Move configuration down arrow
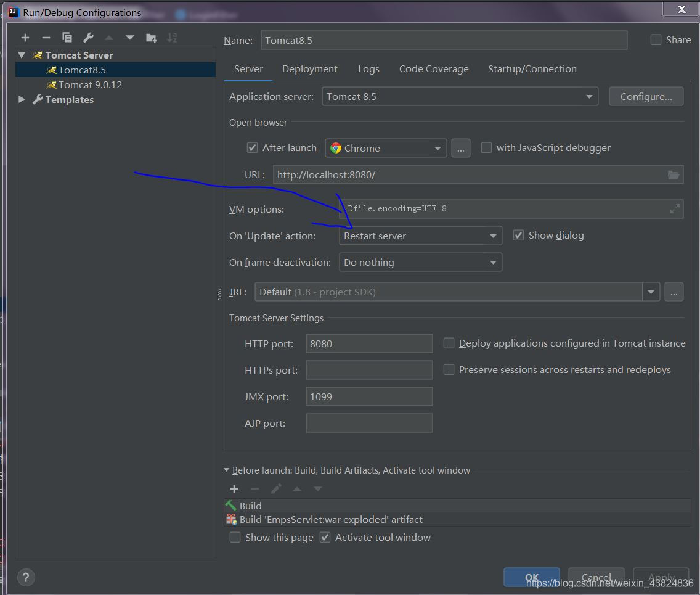The image size is (700, 595). [x=130, y=38]
